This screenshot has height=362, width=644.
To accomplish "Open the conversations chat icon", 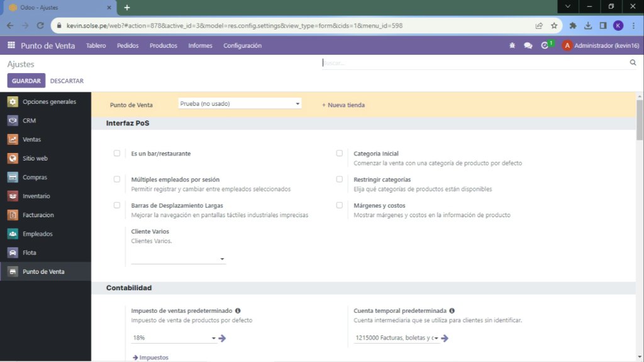I will [x=528, y=45].
